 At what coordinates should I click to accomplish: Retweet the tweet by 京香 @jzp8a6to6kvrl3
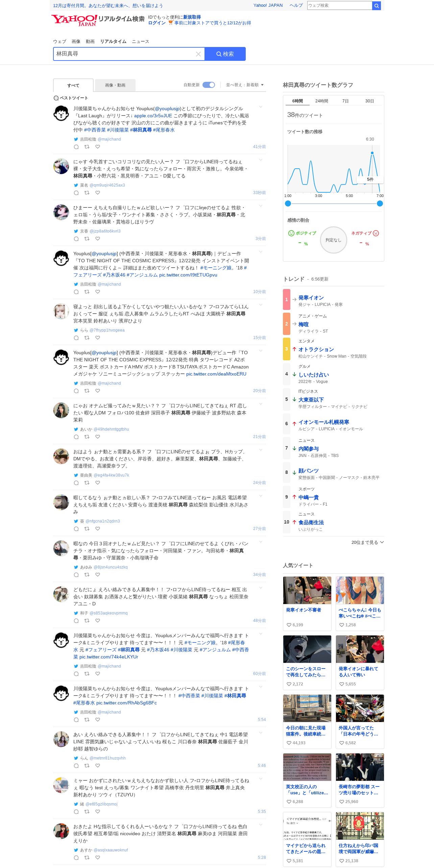pyautogui.click(x=87, y=239)
